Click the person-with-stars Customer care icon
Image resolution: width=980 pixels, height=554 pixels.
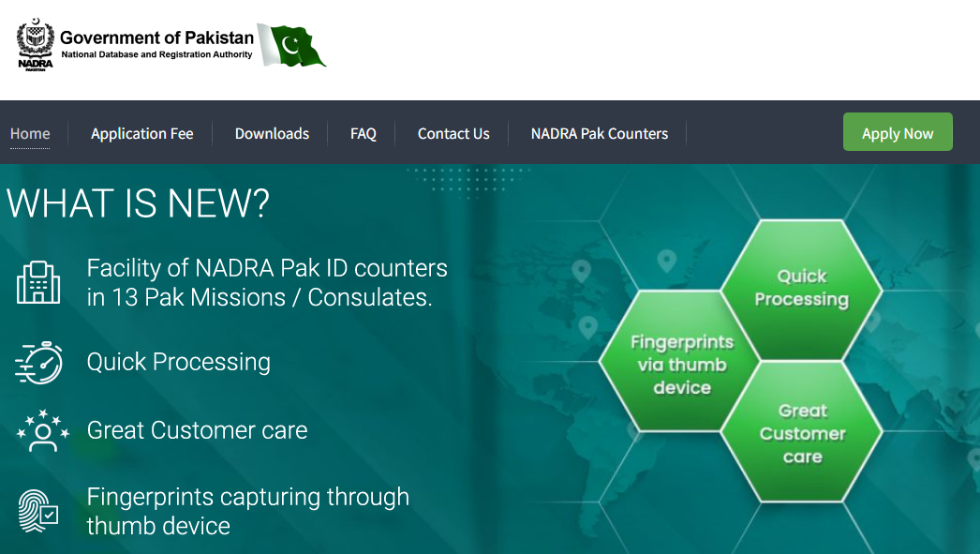42,430
